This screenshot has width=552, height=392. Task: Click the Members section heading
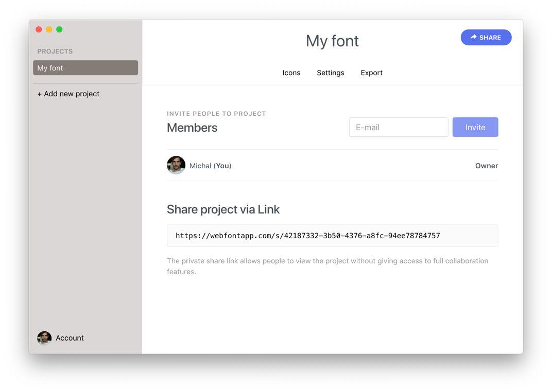click(192, 128)
